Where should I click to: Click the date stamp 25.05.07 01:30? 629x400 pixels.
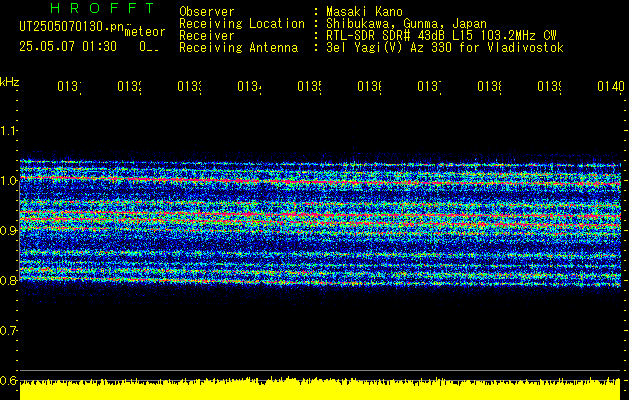68,47
